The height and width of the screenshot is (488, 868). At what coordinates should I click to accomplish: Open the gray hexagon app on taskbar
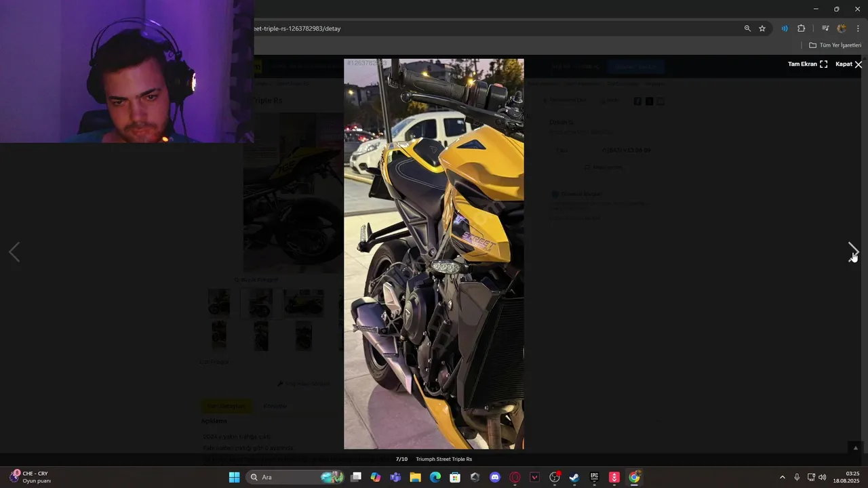coord(475,477)
